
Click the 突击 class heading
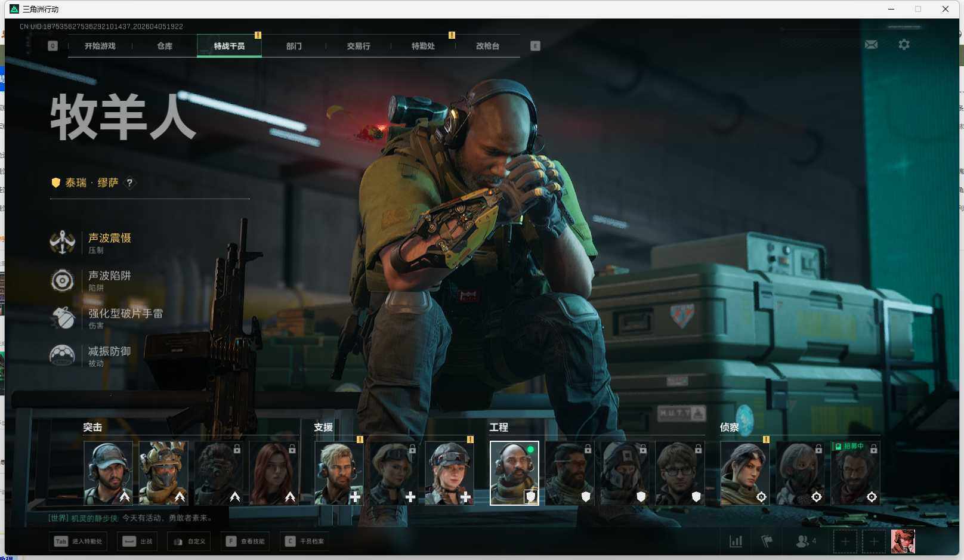pyautogui.click(x=92, y=428)
